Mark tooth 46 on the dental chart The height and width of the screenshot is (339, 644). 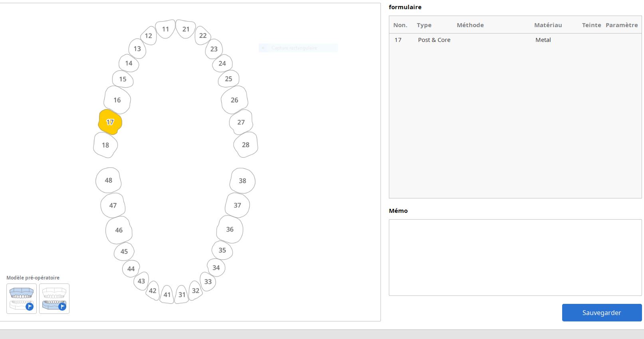click(x=119, y=230)
